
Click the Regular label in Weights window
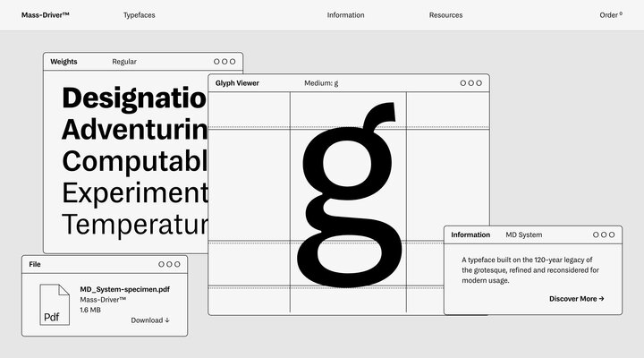124,62
